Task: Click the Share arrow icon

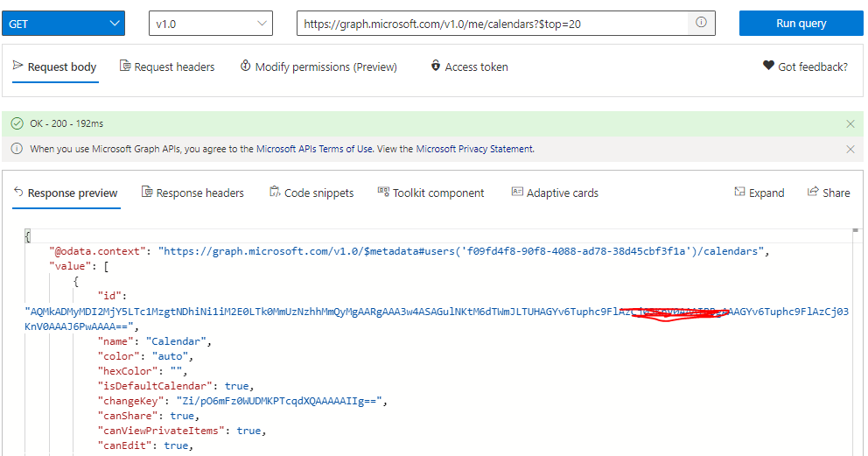Action: click(813, 192)
